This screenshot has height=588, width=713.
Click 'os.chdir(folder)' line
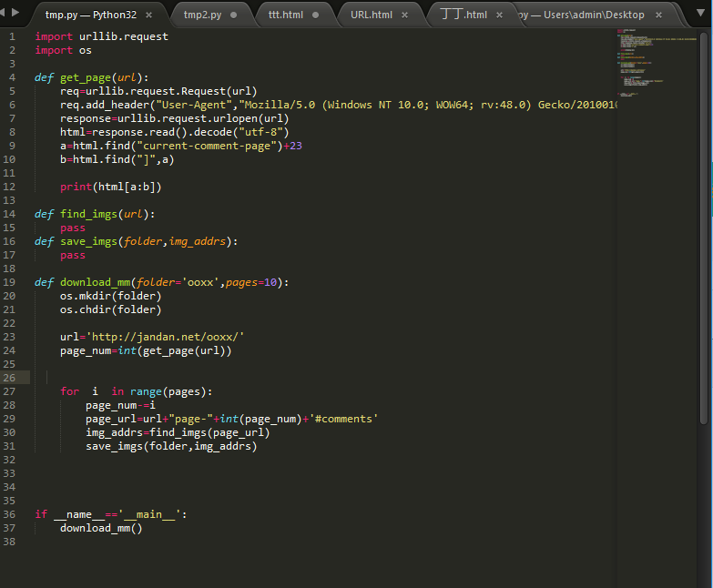(x=110, y=309)
